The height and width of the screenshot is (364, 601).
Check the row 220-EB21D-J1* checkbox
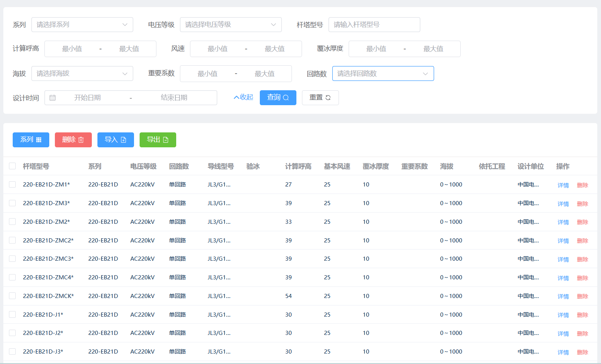pos(12,314)
